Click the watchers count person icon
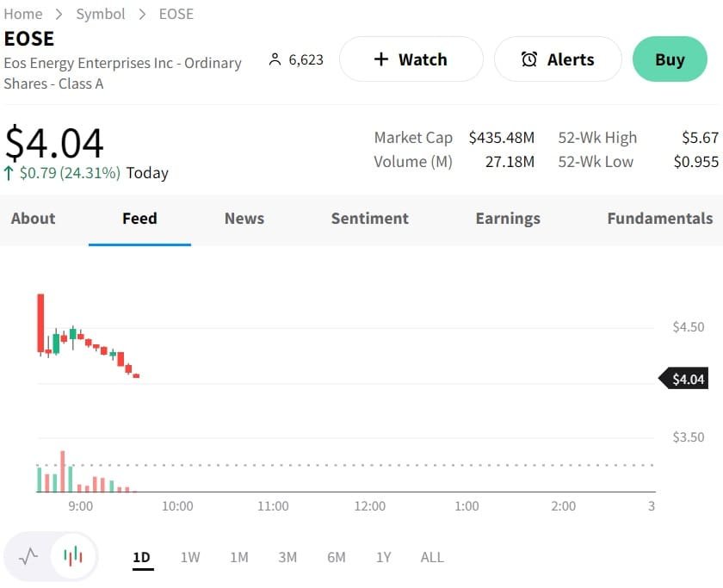Viewport: 723px width, 588px height. [275, 59]
